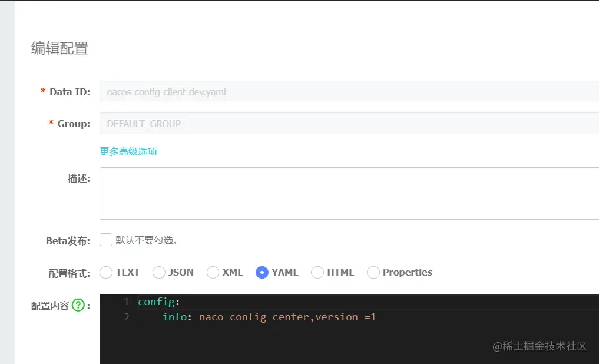
Task: Focus the 描述 description text area
Action: 349,193
